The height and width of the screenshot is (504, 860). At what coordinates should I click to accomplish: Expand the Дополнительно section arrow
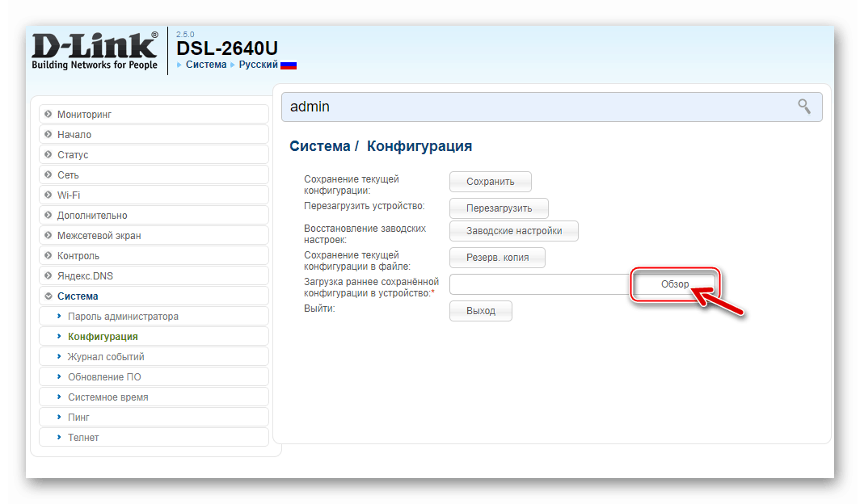[48, 216]
